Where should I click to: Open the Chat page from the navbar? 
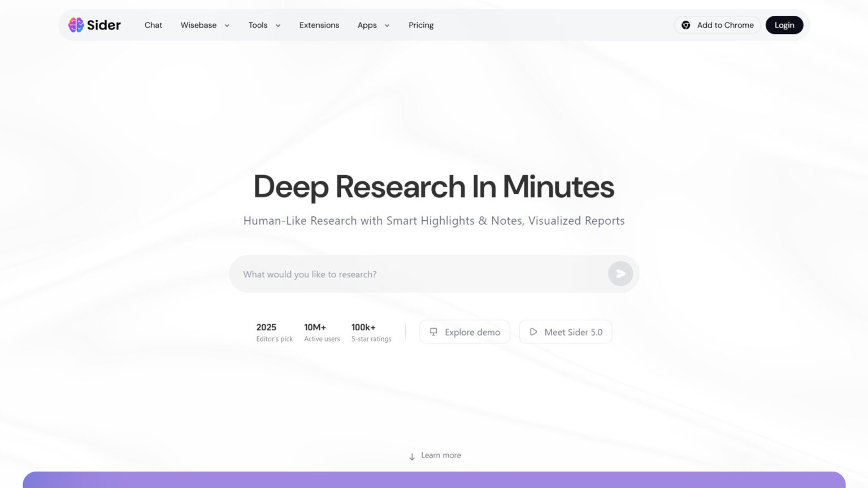(153, 25)
